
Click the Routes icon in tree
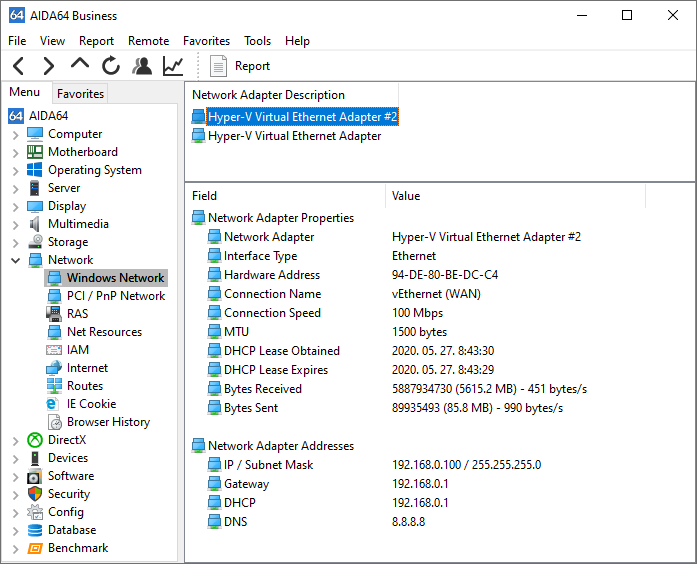pos(54,386)
